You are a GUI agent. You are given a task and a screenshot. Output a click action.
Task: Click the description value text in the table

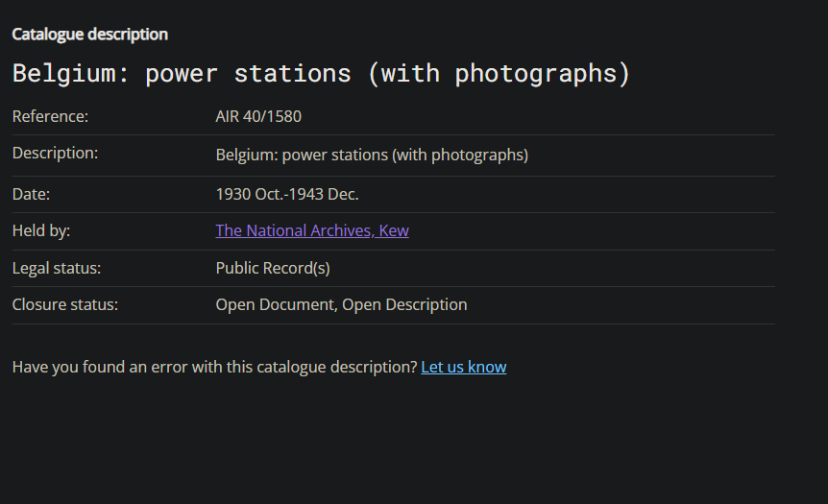pos(372,155)
